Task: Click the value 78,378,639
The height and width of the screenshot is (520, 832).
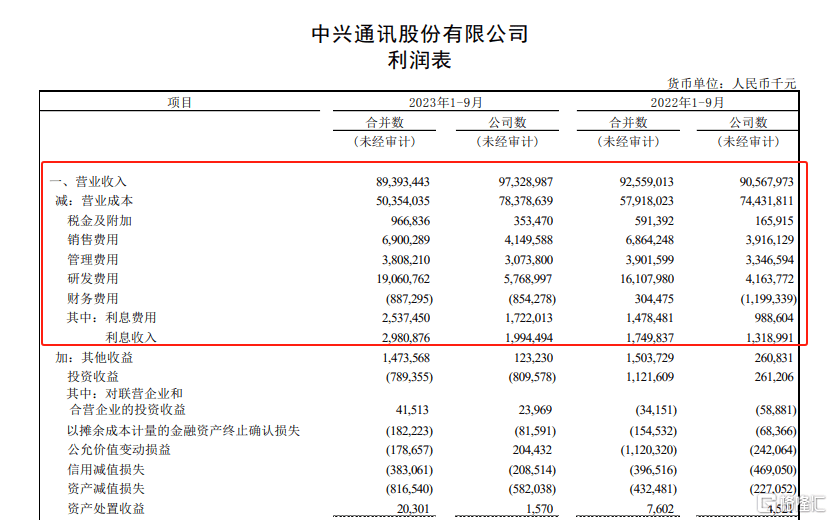Action: 525,201
